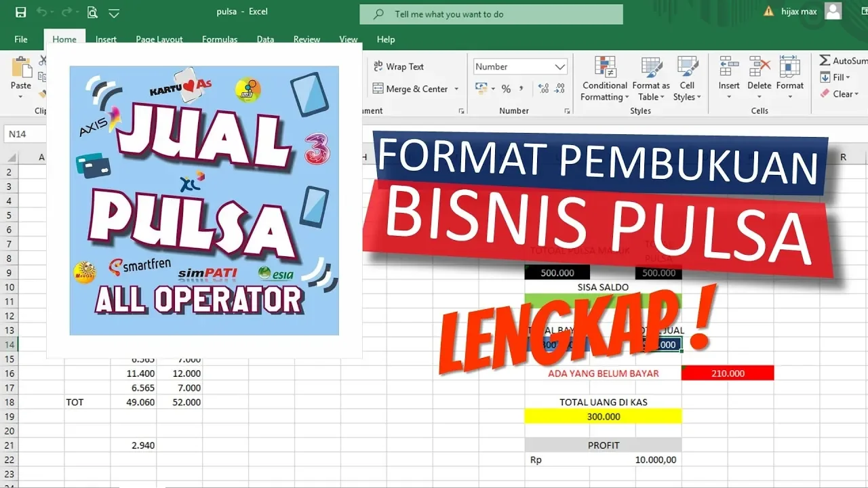Click the Redo arrow icon
Image resolution: width=868 pixels, height=488 pixels.
(x=68, y=12)
